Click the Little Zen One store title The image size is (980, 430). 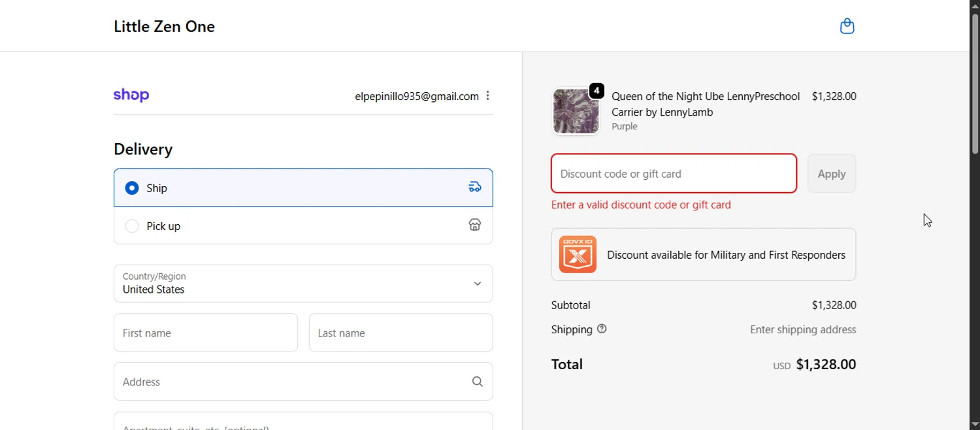click(x=164, y=27)
